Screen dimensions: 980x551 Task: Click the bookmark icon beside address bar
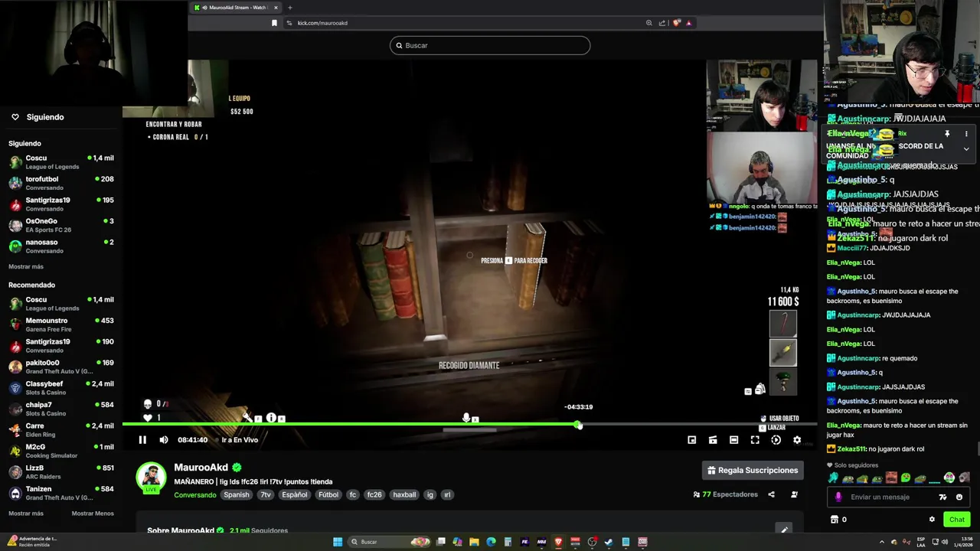click(274, 23)
